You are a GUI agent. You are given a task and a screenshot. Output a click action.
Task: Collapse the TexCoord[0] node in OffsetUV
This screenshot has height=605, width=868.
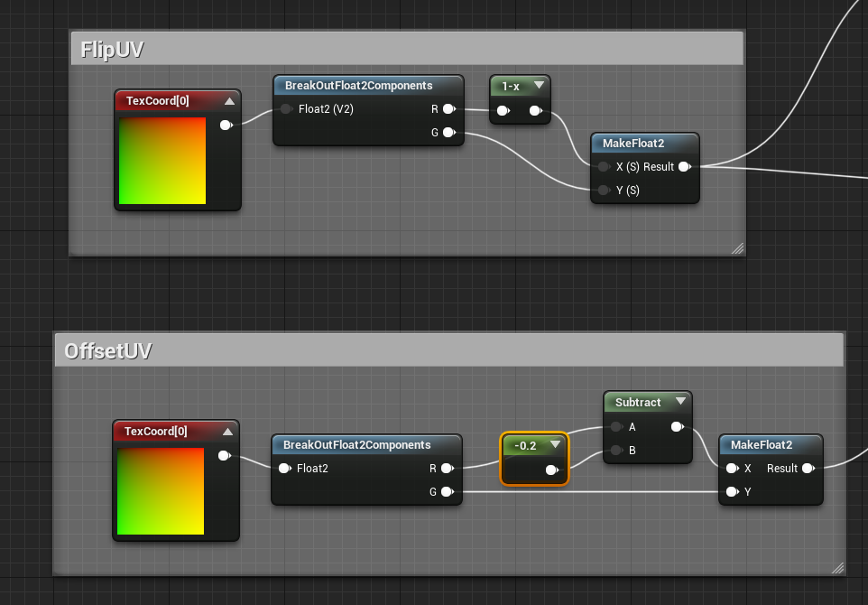tap(228, 432)
